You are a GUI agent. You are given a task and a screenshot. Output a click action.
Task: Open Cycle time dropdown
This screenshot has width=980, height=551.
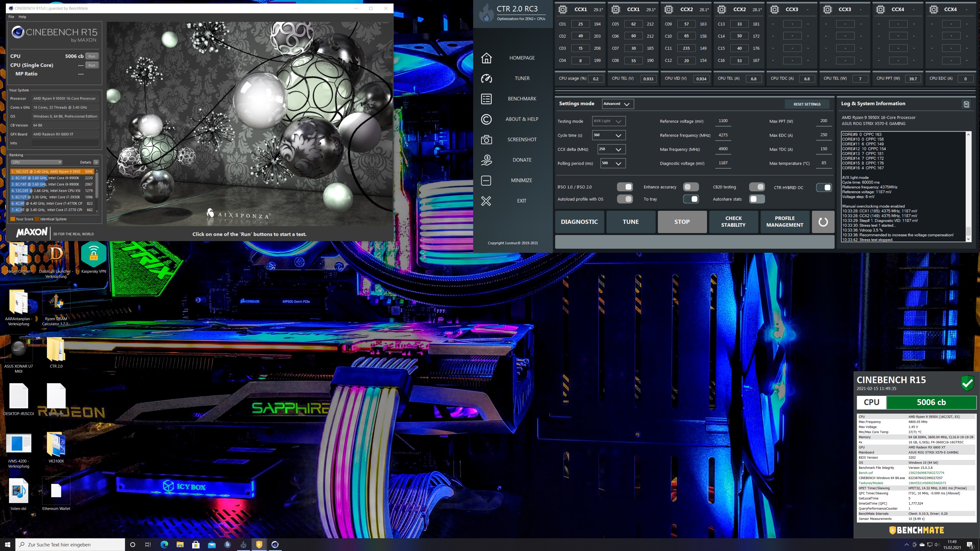(x=609, y=135)
